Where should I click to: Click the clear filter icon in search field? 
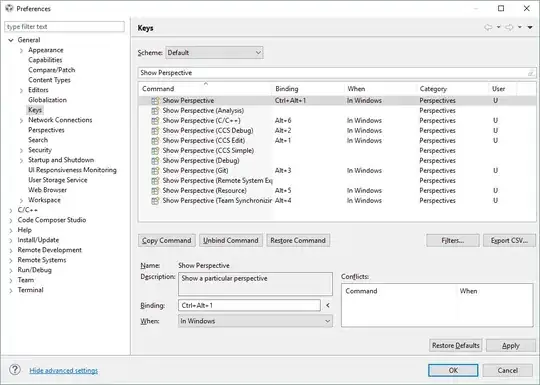pos(531,73)
